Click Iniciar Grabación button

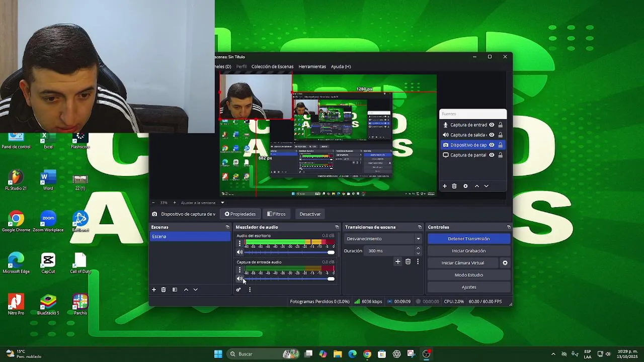(x=468, y=251)
